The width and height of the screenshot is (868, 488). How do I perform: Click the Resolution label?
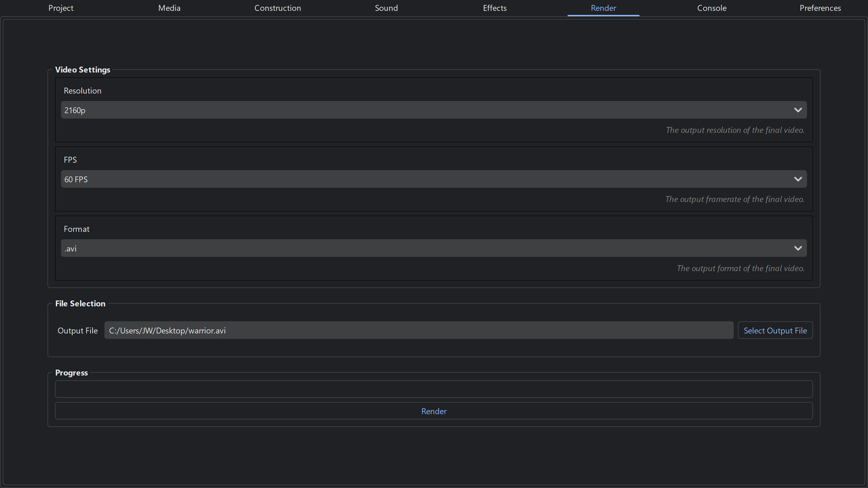[x=82, y=91]
